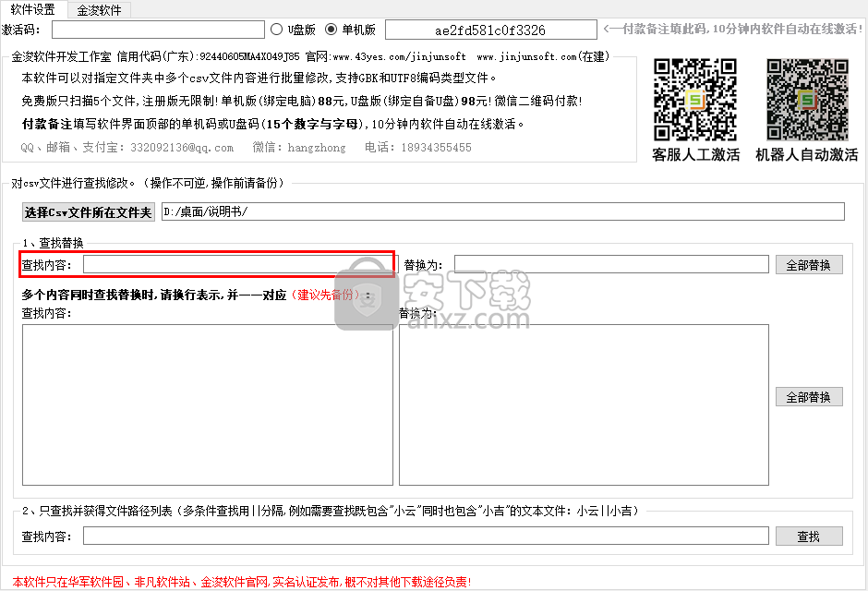The image size is (868, 591).
Task: Click the red disclaimer text at the bottom
Action: coord(242,582)
